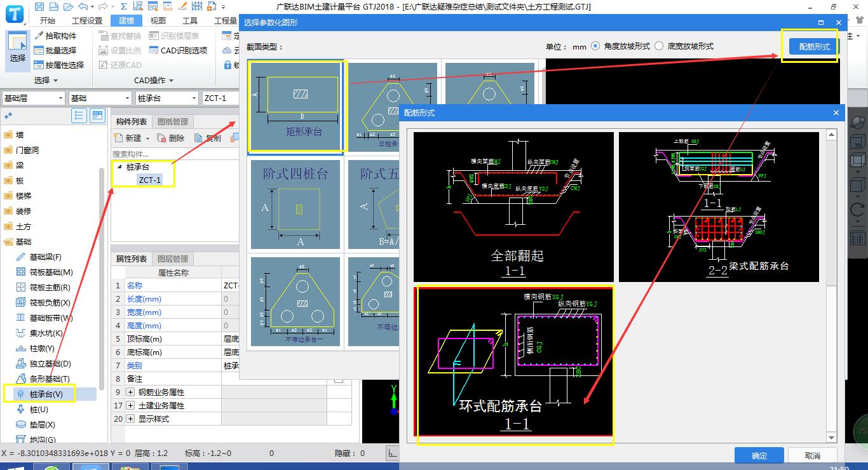Click the 选择 (Select) large tool icon
This screenshot has height=470, width=868.
(18, 50)
